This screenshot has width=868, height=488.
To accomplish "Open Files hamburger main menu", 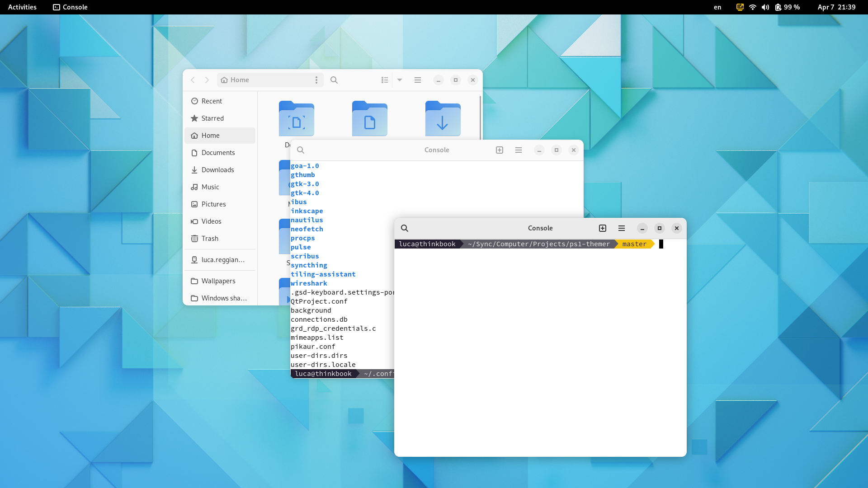I will click(x=418, y=80).
